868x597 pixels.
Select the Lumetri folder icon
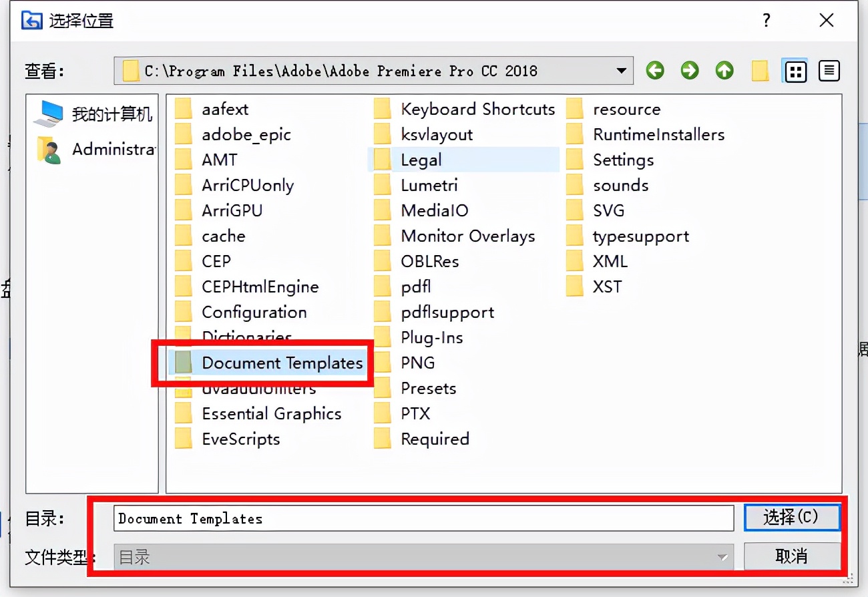pyautogui.click(x=383, y=185)
